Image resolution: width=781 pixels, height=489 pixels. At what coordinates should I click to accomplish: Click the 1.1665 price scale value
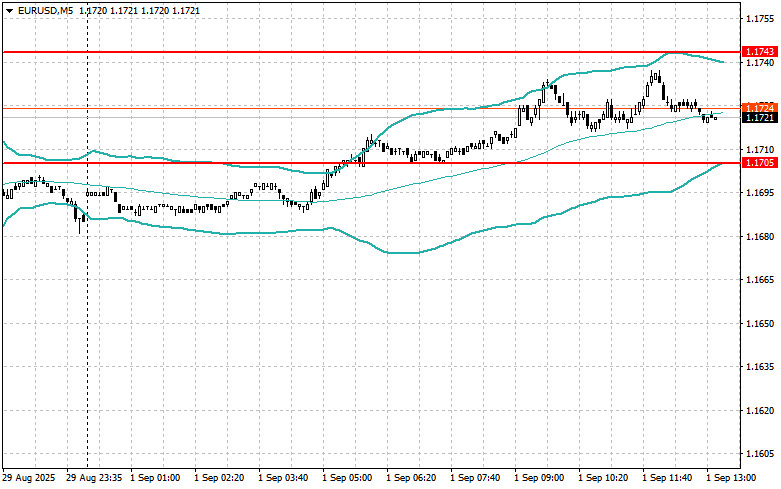coord(760,280)
